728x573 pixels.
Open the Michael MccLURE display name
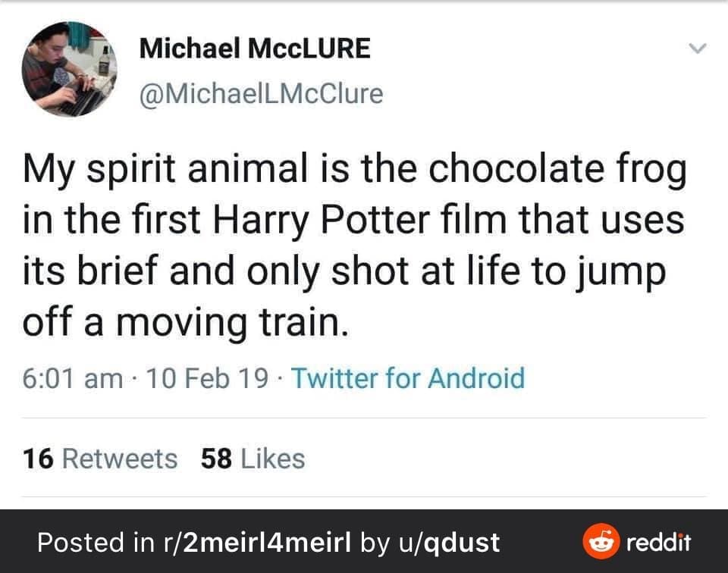[255, 49]
